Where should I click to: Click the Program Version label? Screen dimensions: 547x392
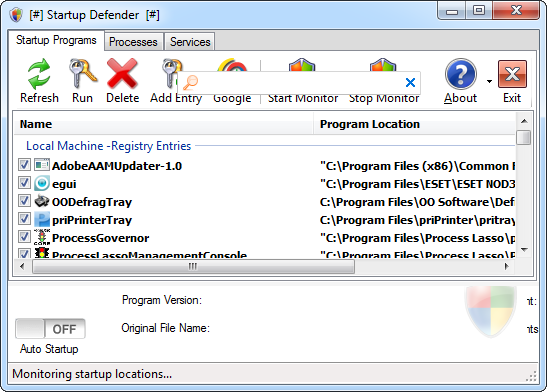(162, 300)
